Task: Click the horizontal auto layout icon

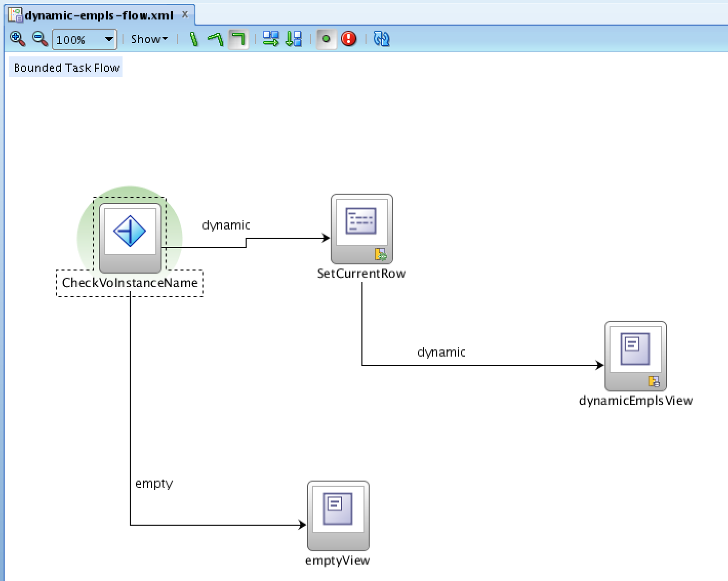Action: click(271, 39)
